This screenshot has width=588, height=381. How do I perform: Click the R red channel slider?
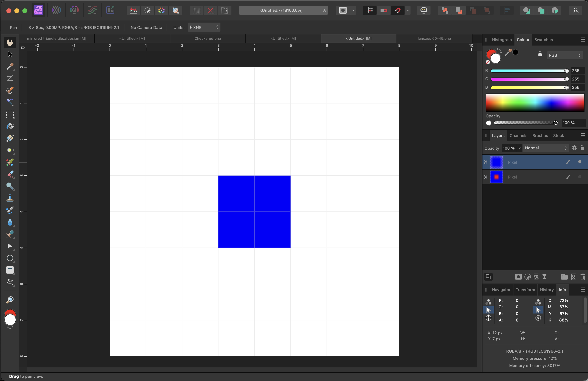point(529,71)
